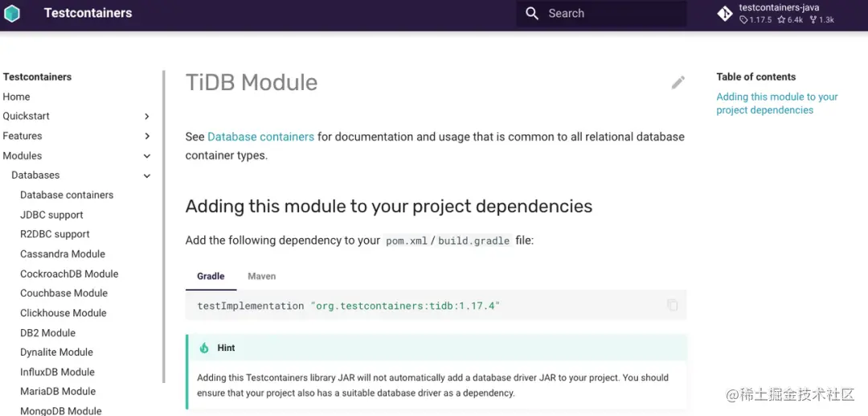Open Cassandra Module page
The width and height of the screenshot is (868, 416).
point(63,254)
